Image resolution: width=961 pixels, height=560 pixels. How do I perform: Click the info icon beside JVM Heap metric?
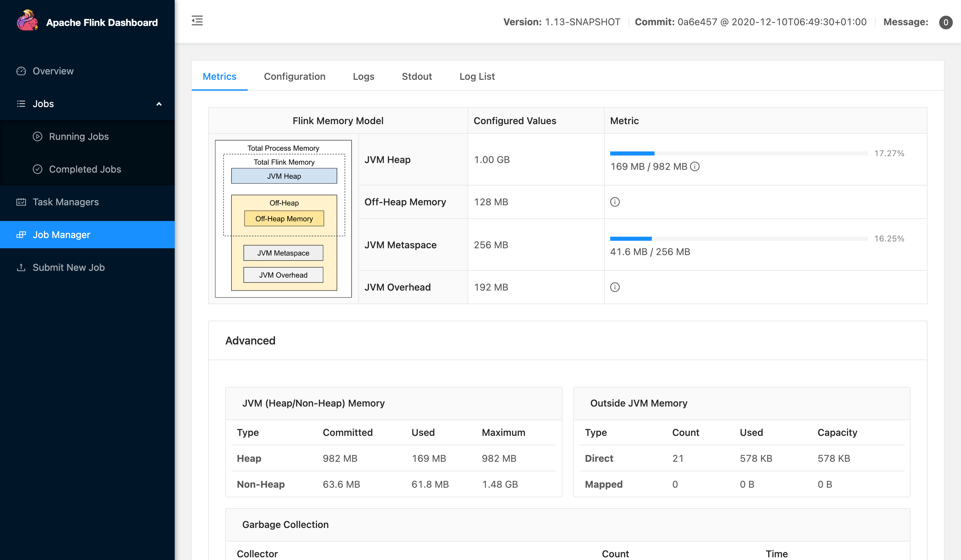pyautogui.click(x=695, y=166)
